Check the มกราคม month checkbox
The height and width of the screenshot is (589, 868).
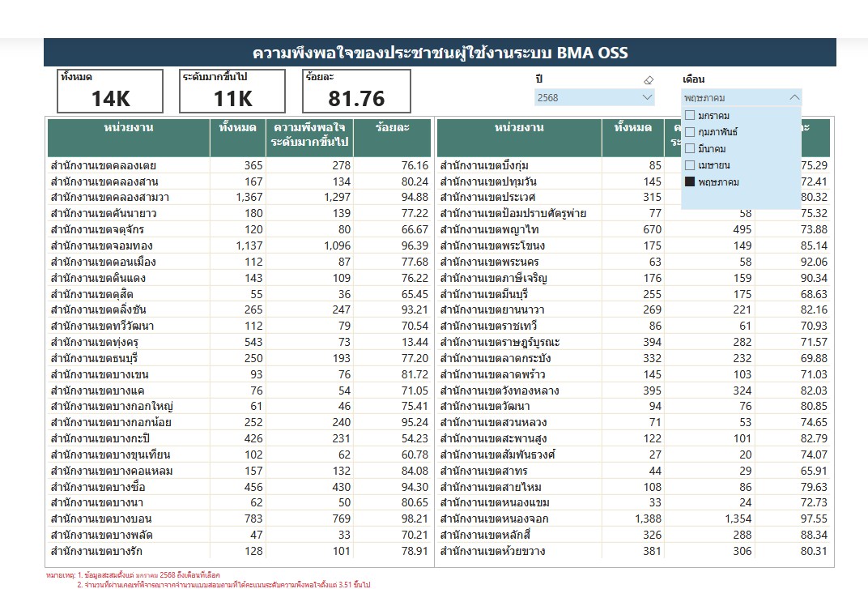pyautogui.click(x=690, y=115)
